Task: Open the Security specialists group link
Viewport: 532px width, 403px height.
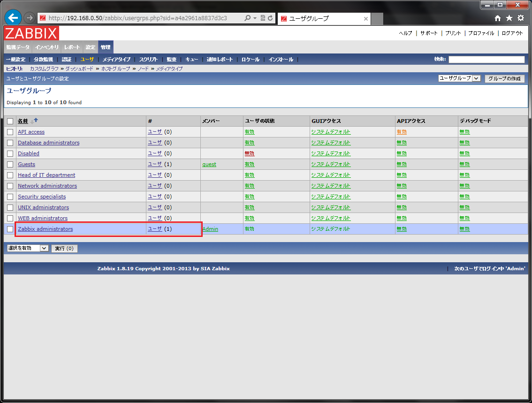Action: 42,197
